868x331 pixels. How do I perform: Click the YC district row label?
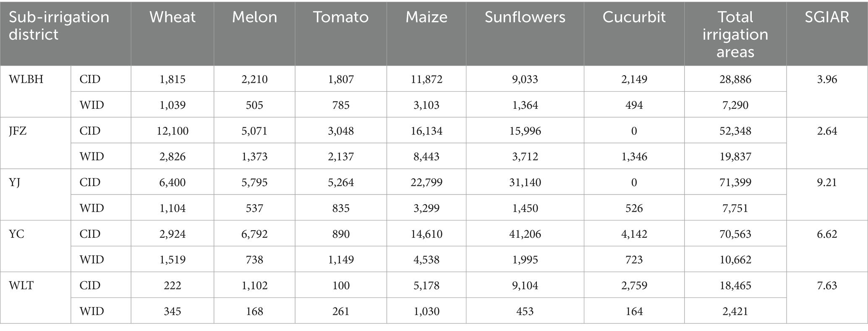[16, 234]
